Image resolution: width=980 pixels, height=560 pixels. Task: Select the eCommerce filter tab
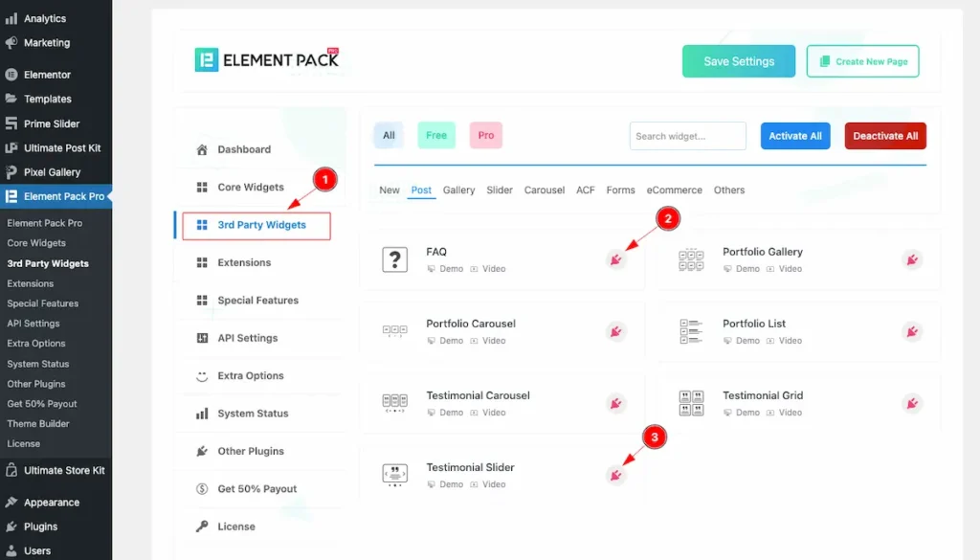tap(674, 190)
